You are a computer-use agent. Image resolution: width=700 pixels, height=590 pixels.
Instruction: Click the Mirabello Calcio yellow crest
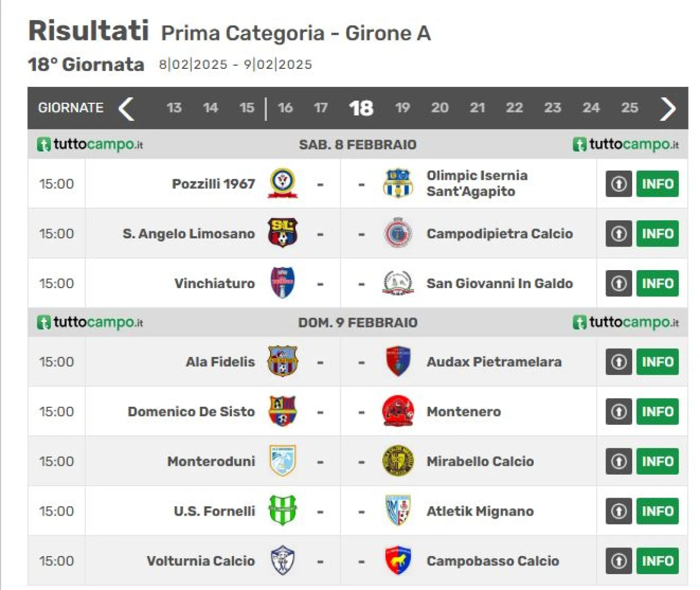pyautogui.click(x=398, y=461)
